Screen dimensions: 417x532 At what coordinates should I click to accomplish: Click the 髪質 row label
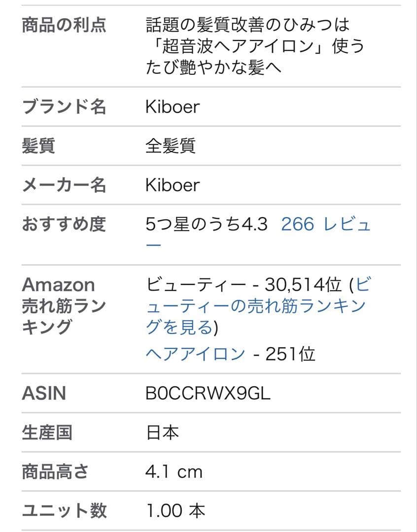pyautogui.click(x=38, y=146)
